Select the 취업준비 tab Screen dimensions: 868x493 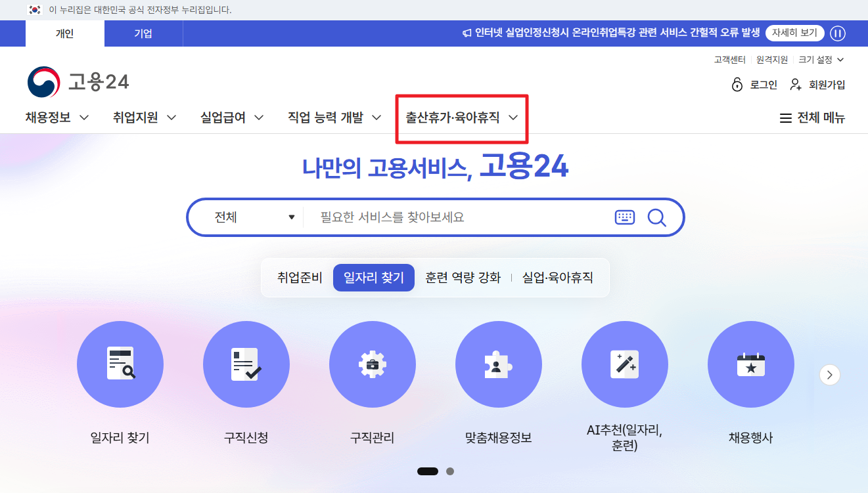[300, 278]
